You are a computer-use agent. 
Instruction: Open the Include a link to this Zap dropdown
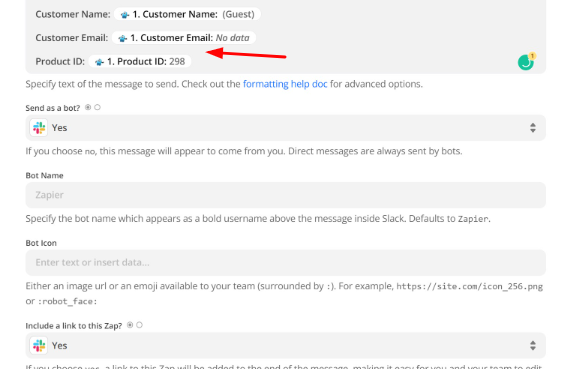[286, 346]
